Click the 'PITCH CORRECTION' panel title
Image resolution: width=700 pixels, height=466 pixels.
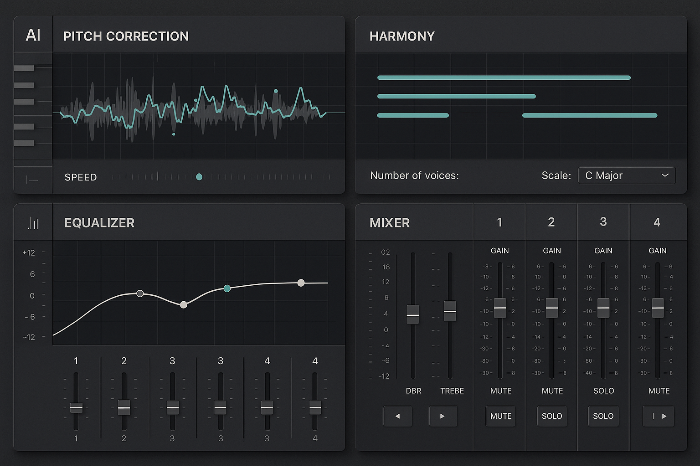tap(126, 36)
